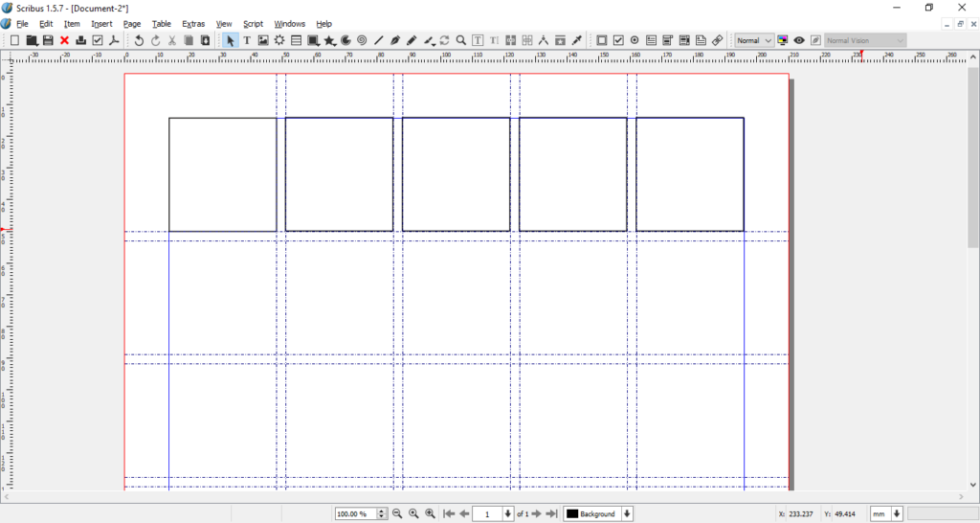Open the mm unit dropdown

click(x=897, y=513)
